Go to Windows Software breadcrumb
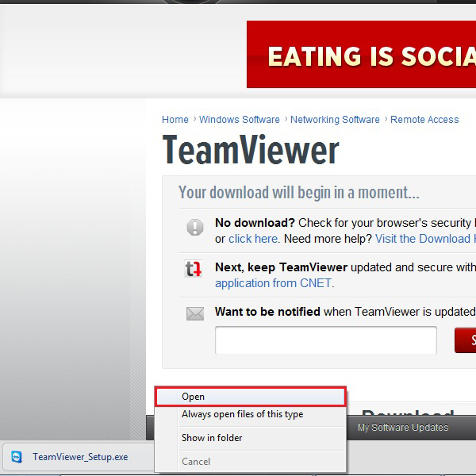The width and height of the screenshot is (476, 476). click(x=240, y=120)
